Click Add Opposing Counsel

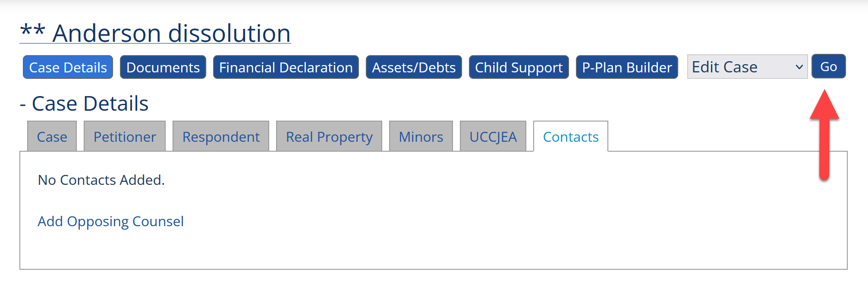110,221
